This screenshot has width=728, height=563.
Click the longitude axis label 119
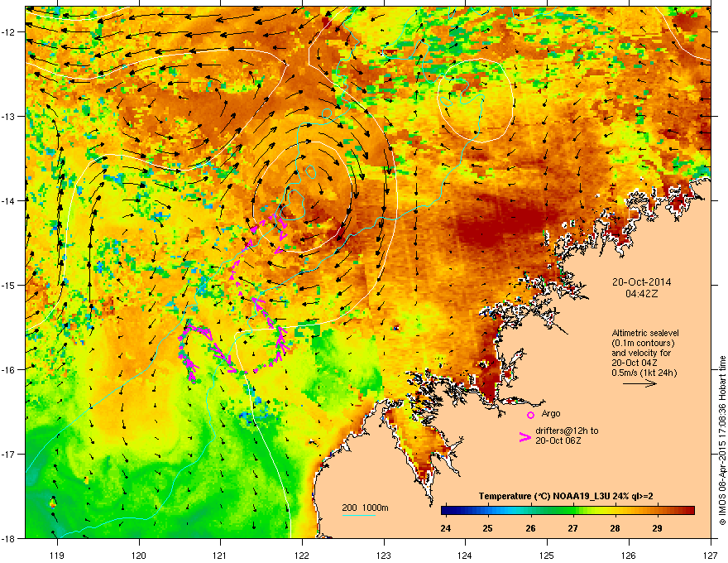point(57,555)
